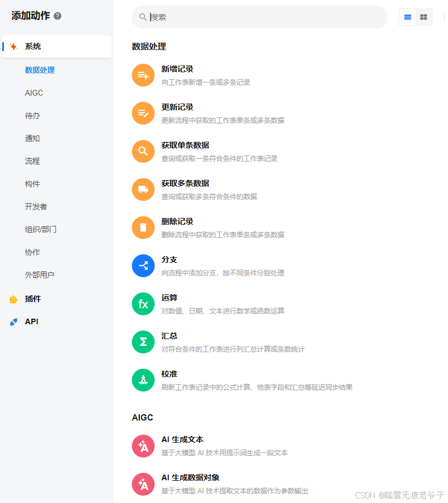The height and width of the screenshot is (503, 448).
Task: Select 外部用户 in sidebar
Action: tap(40, 275)
